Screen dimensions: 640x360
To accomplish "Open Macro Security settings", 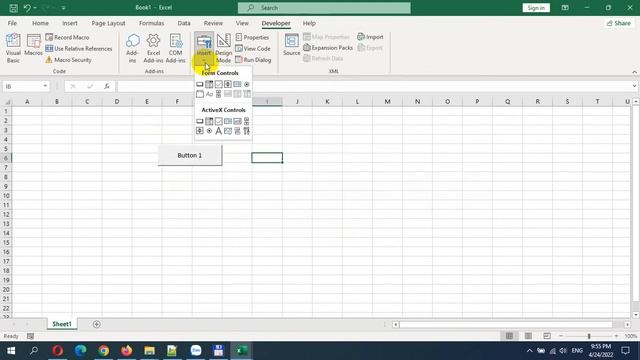I will [x=68, y=60].
